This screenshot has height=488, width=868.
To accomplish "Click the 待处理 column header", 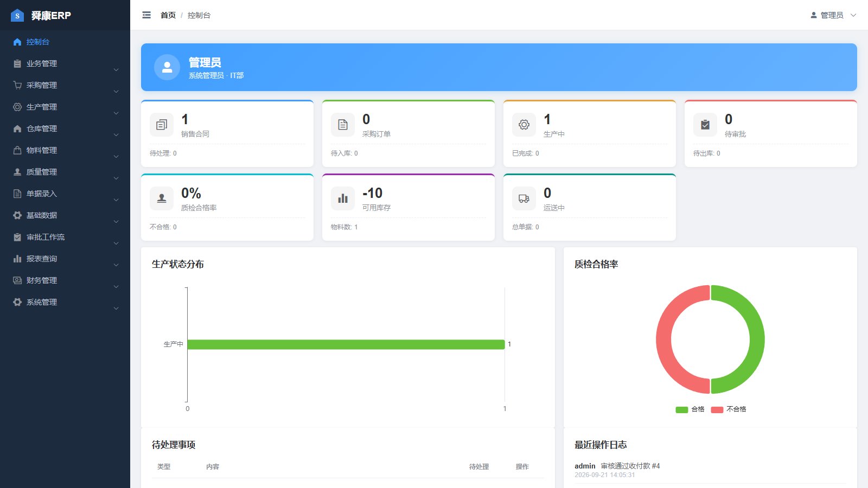I will [x=479, y=466].
